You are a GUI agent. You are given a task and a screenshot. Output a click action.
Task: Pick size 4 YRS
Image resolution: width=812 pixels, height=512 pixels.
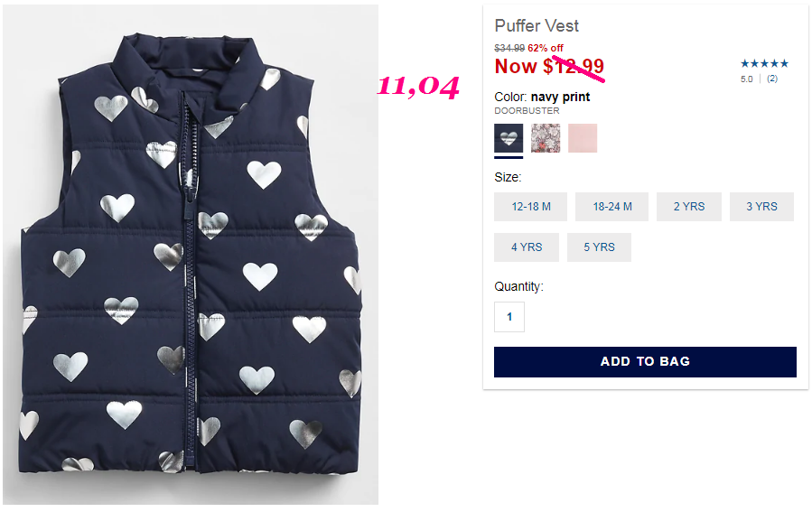[x=527, y=247]
